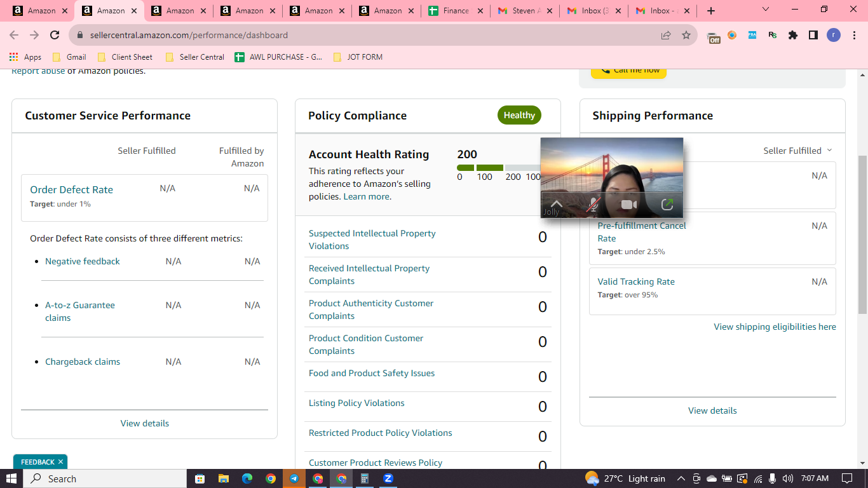The width and height of the screenshot is (868, 488).
Task: Open the Chargeback claims link
Action: pyautogui.click(x=83, y=362)
